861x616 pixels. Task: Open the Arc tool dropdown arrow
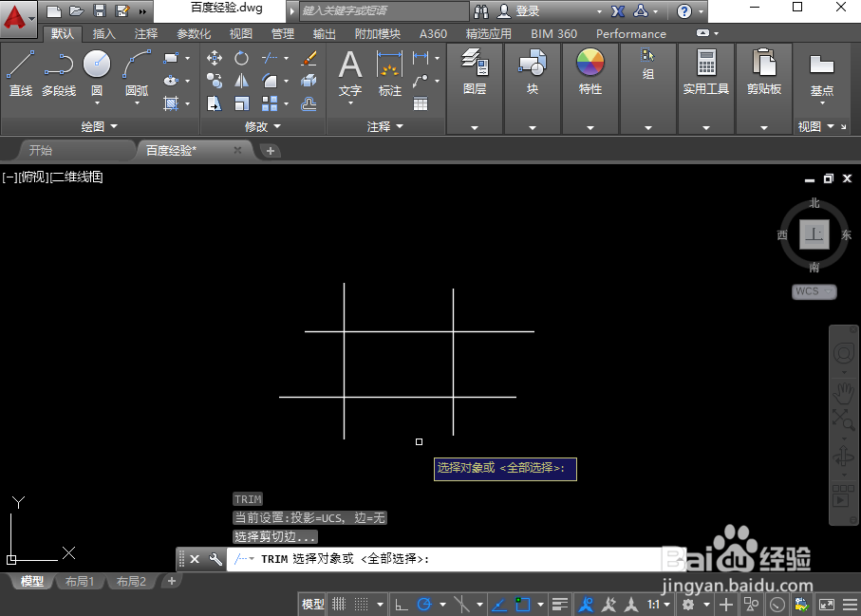(x=137, y=103)
